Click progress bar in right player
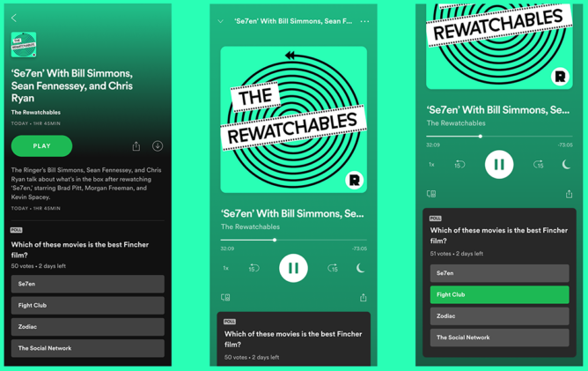 pos(499,137)
